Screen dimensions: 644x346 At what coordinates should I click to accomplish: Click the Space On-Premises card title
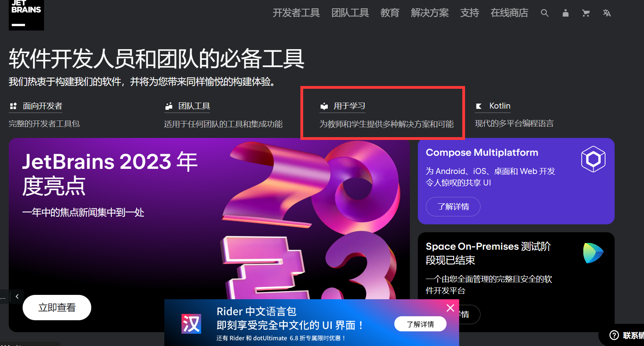488,253
